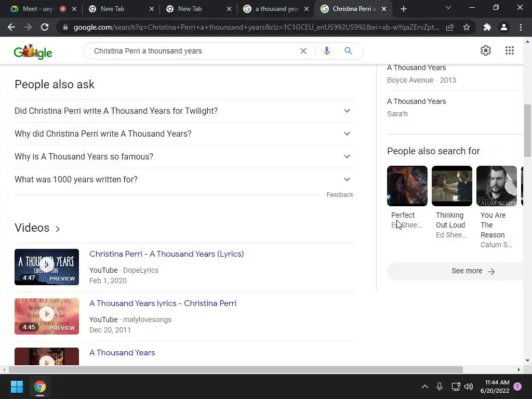Open a new tab with plus button
The width and height of the screenshot is (532, 399).
[403, 9]
